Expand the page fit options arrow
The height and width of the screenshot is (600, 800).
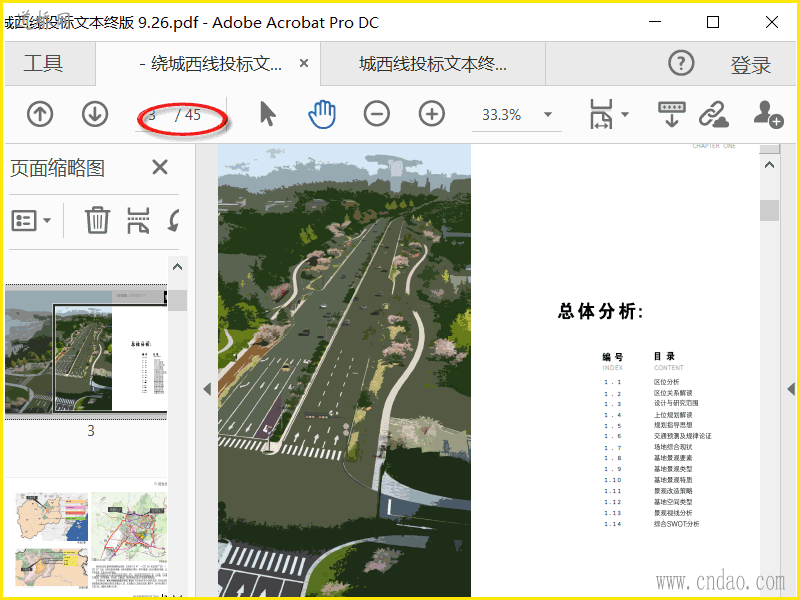625,114
